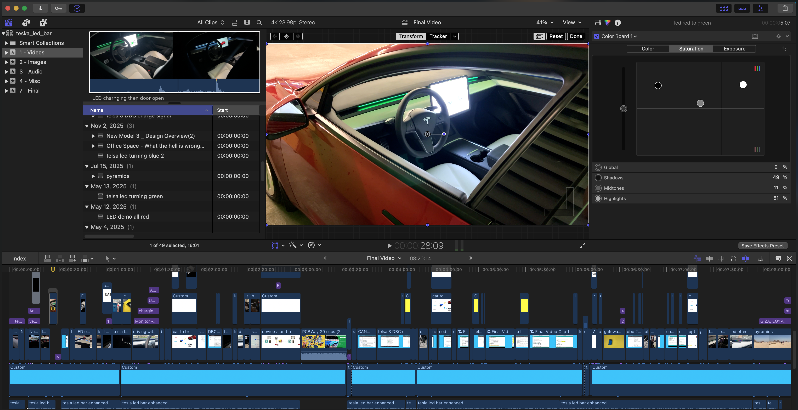Toggle audio skimming in timeline toolbar
Image resolution: width=798 pixels, height=410 pixels.
(x=722, y=258)
